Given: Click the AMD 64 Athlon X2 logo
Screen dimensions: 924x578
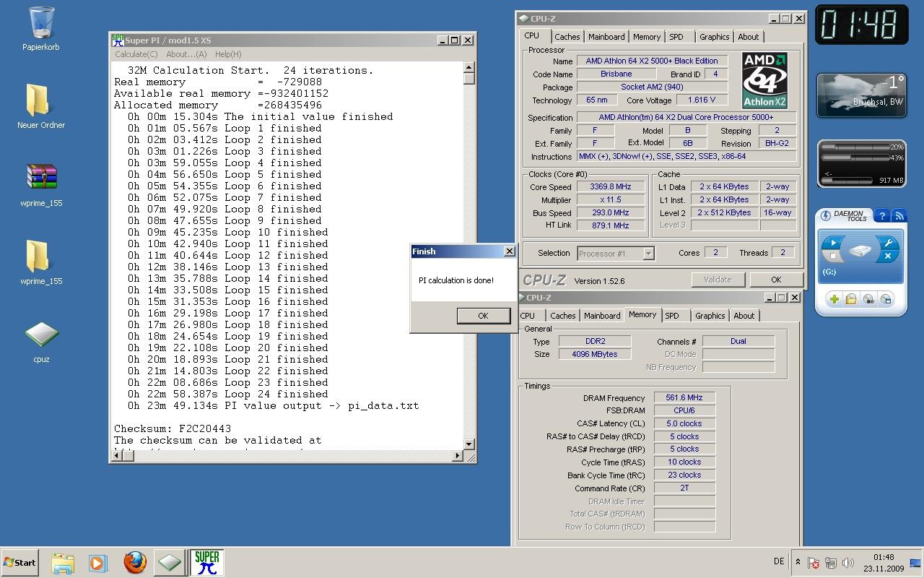Looking at the screenshot, I should pos(764,80).
